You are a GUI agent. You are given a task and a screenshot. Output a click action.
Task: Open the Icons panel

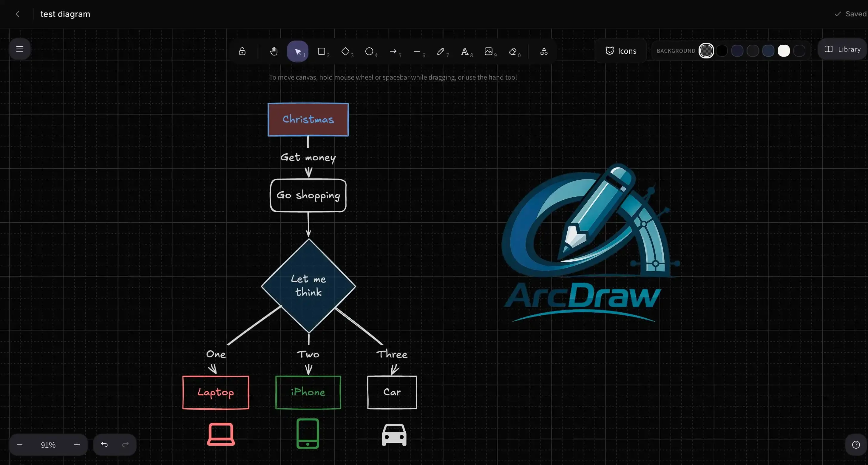coord(621,51)
